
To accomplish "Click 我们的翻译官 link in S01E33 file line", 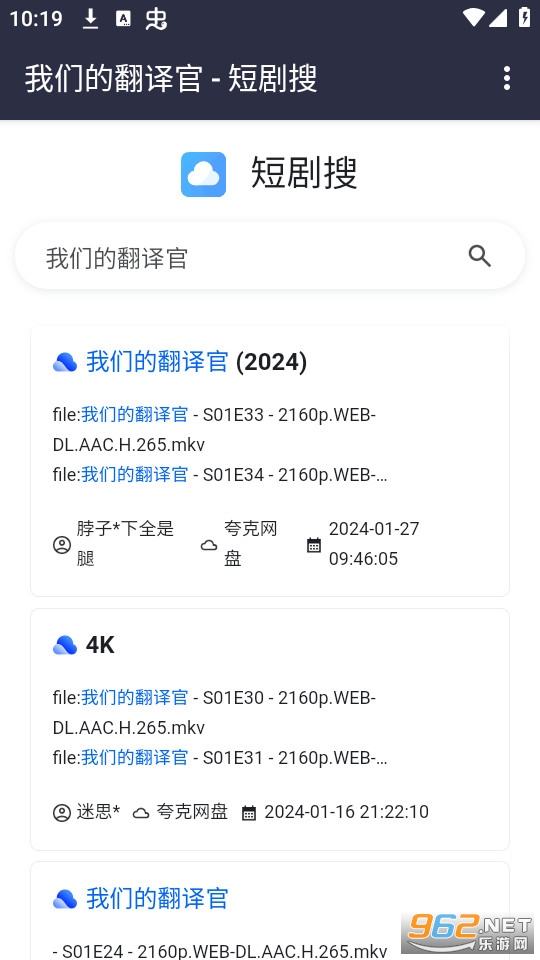I will 135,414.
